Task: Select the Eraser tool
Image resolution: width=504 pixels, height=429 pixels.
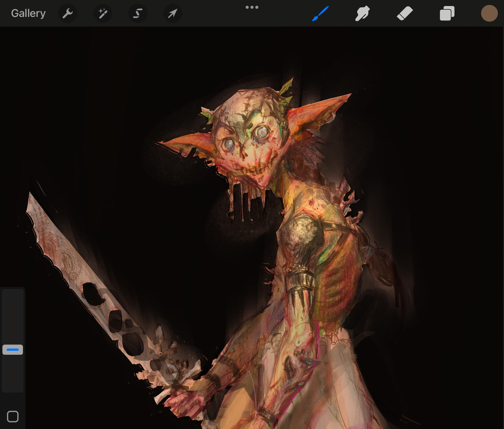Action: click(x=405, y=13)
